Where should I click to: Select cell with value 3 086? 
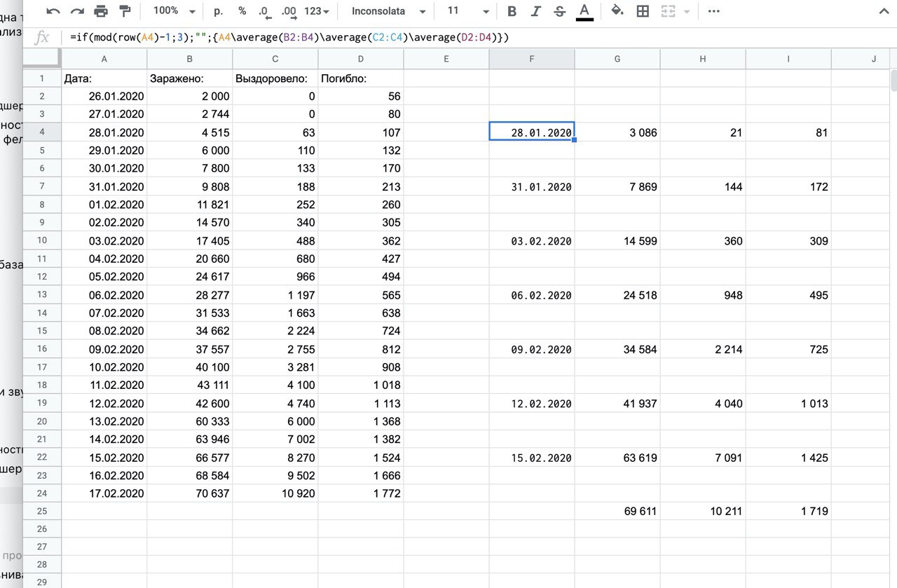click(617, 132)
